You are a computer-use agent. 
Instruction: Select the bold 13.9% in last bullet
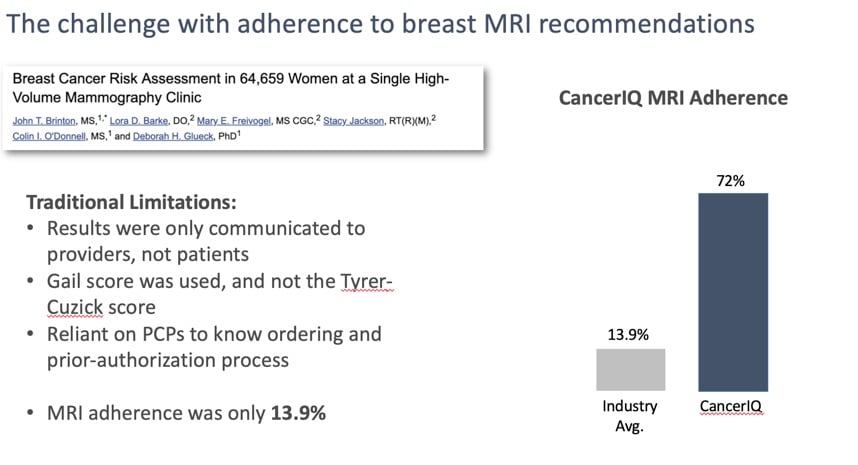click(298, 413)
